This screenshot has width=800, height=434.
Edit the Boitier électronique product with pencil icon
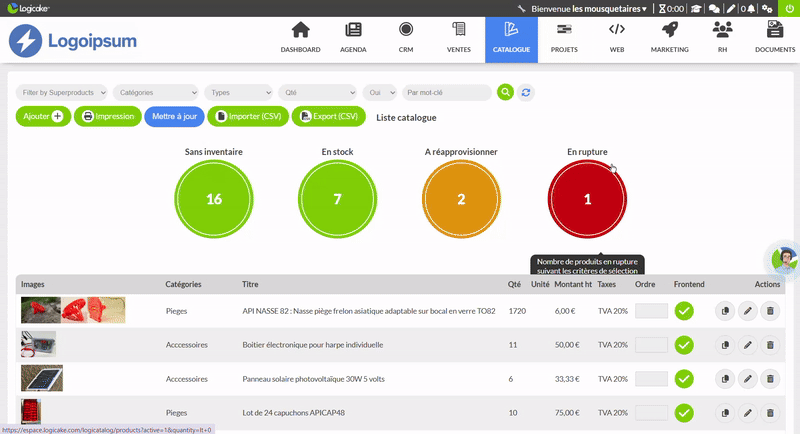click(748, 345)
